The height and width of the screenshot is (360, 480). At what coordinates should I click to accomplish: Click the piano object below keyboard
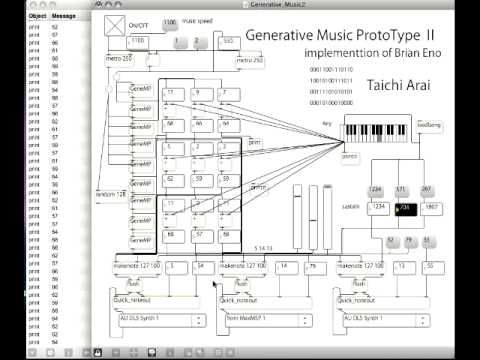pyautogui.click(x=350, y=158)
